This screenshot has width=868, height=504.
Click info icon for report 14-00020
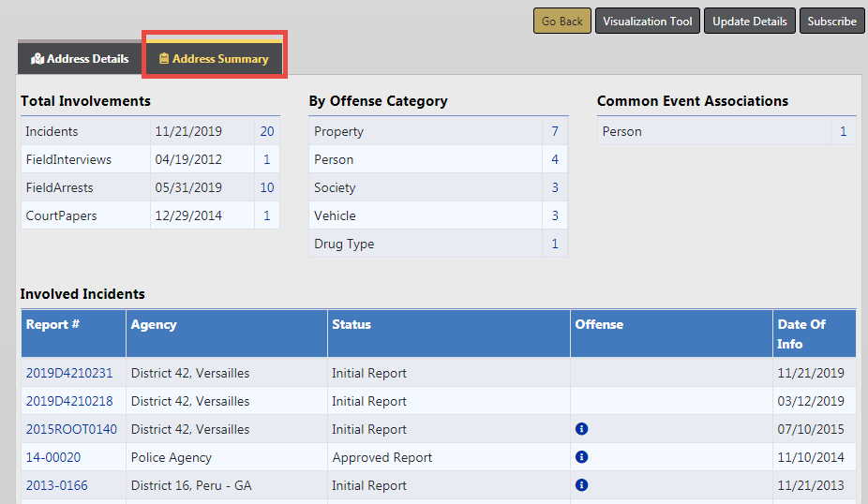point(581,457)
